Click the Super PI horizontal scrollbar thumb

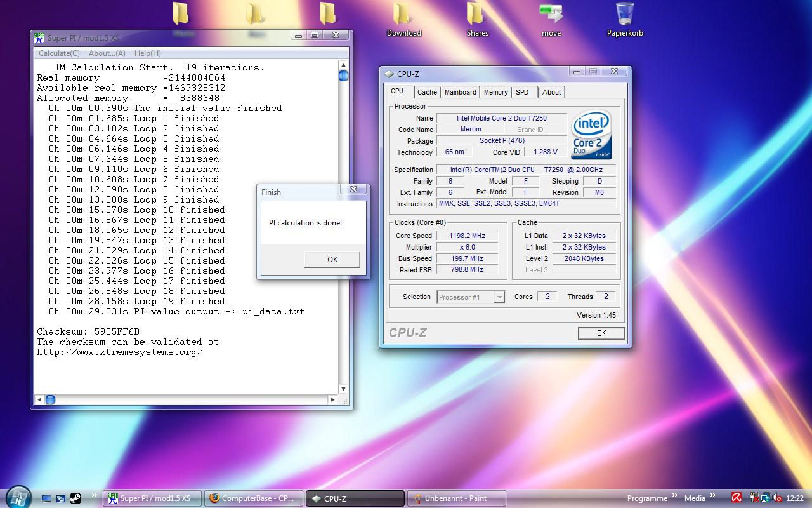50,399
